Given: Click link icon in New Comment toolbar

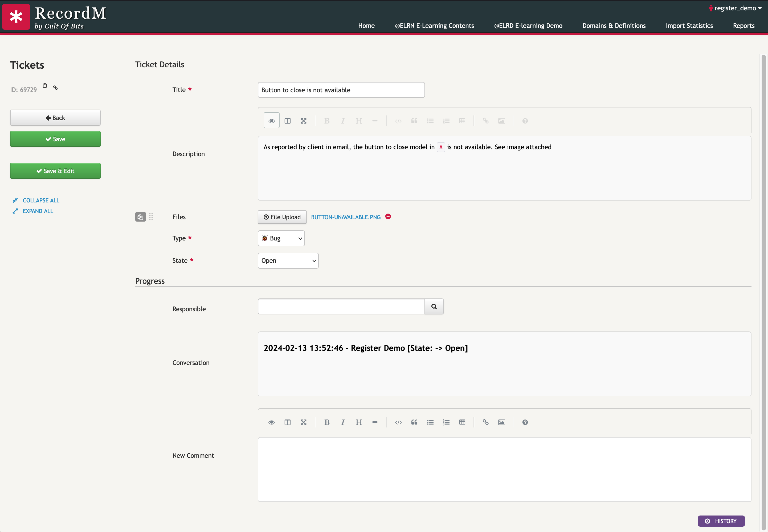Looking at the screenshot, I should tap(485, 422).
